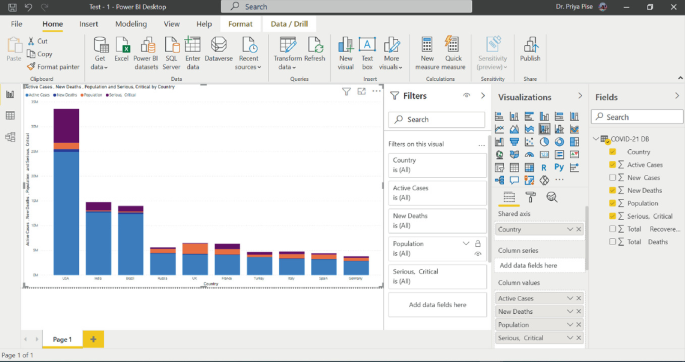The width and height of the screenshot is (685, 362).
Task: Choose the area chart visual
Action: pos(514,129)
